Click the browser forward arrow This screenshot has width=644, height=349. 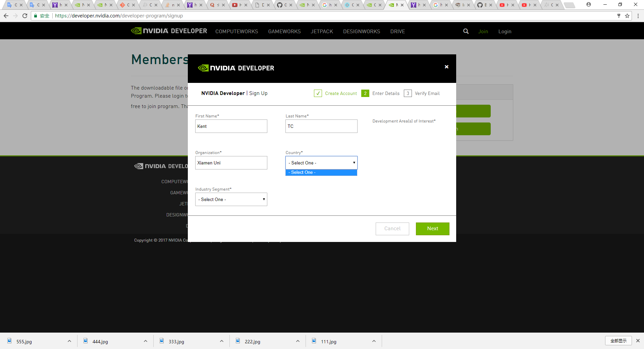(15, 16)
